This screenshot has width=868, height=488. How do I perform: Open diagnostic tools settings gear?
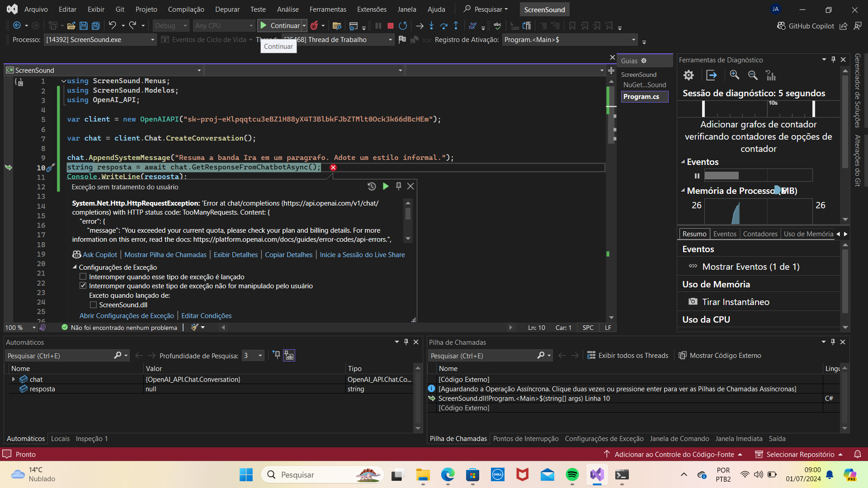tap(689, 75)
